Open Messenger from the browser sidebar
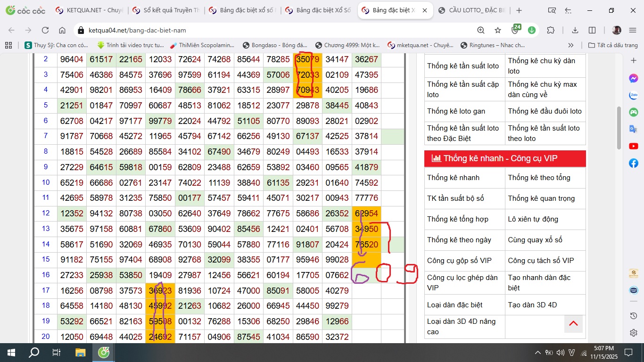644x362 pixels. tap(634, 78)
